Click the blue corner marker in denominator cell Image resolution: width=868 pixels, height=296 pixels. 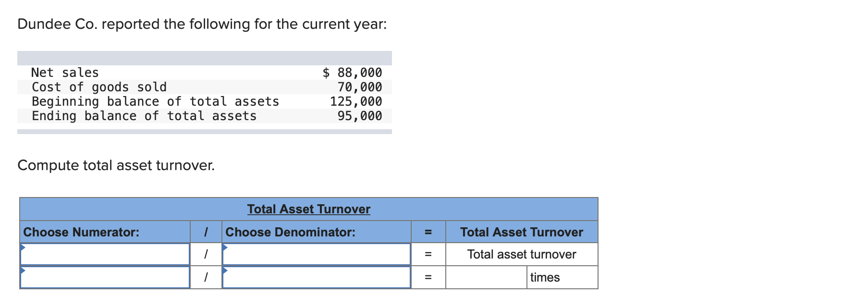coord(224,247)
